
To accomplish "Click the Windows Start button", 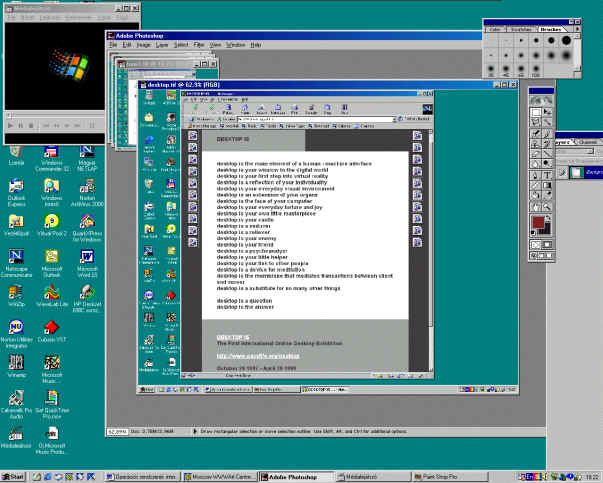I will tap(13, 477).
